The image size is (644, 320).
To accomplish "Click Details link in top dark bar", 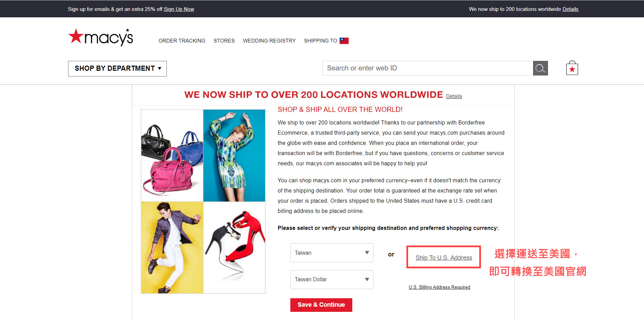I will coord(570,9).
